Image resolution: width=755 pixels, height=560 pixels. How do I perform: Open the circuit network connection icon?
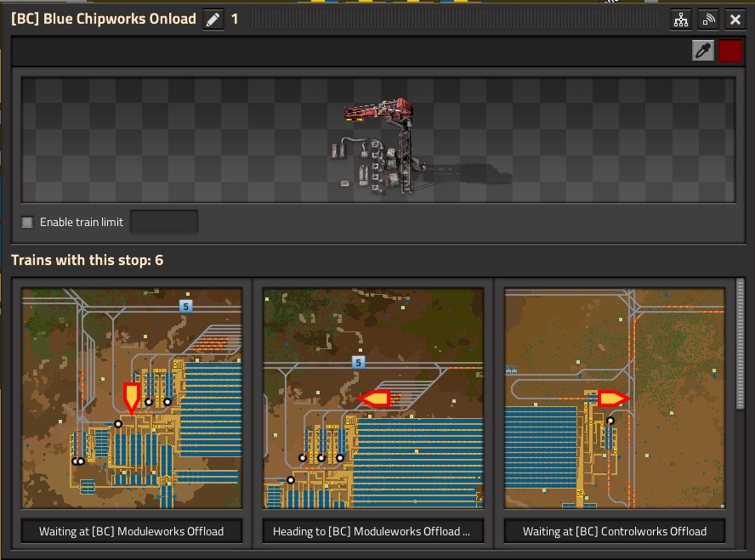(681, 20)
